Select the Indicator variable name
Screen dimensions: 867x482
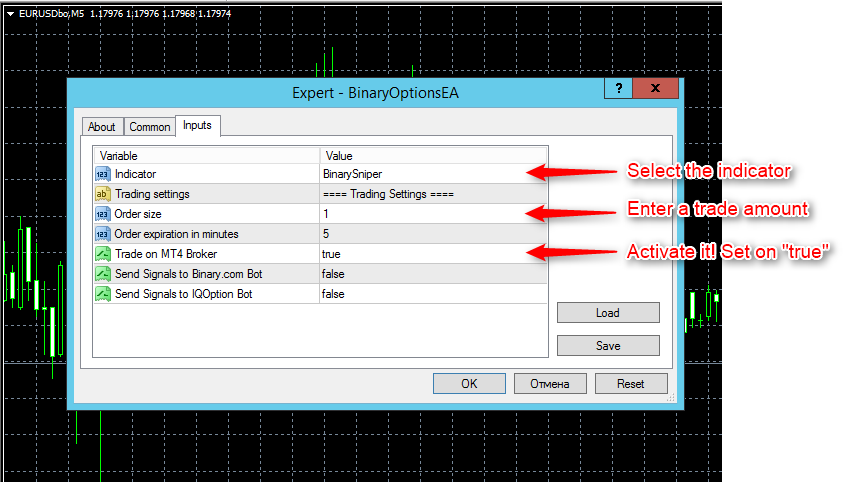(x=135, y=174)
